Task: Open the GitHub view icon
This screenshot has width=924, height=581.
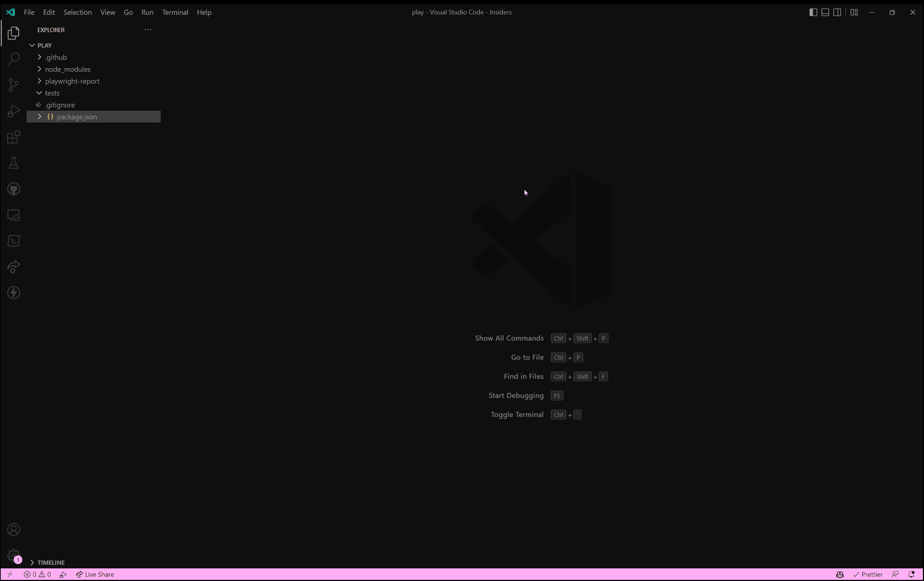Action: click(x=13, y=189)
